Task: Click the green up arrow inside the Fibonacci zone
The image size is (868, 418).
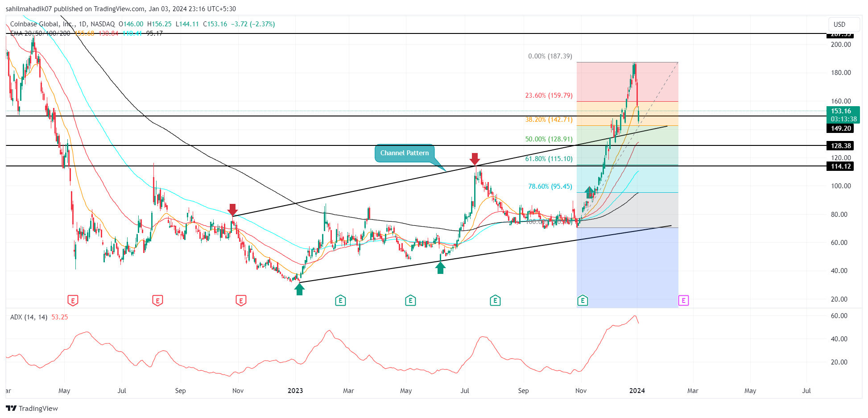Action: coord(590,193)
